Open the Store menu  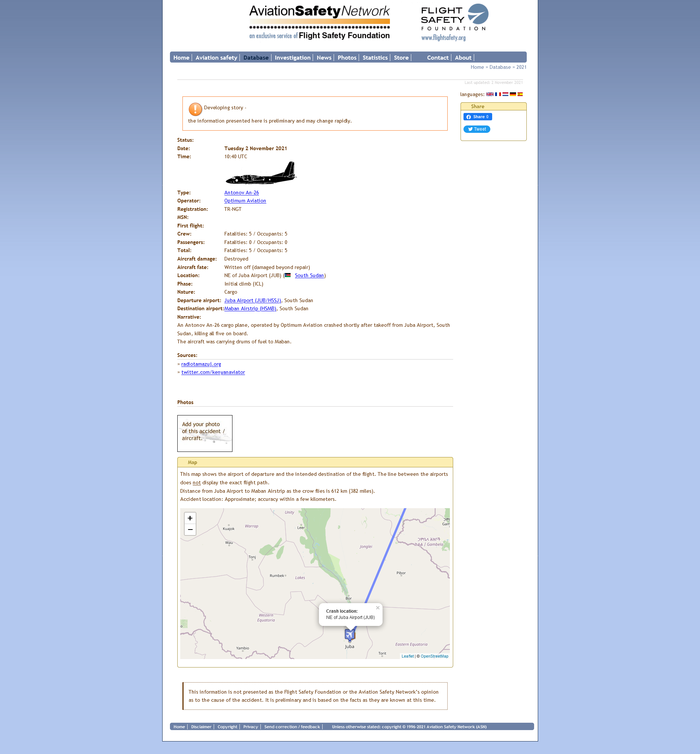tap(401, 58)
